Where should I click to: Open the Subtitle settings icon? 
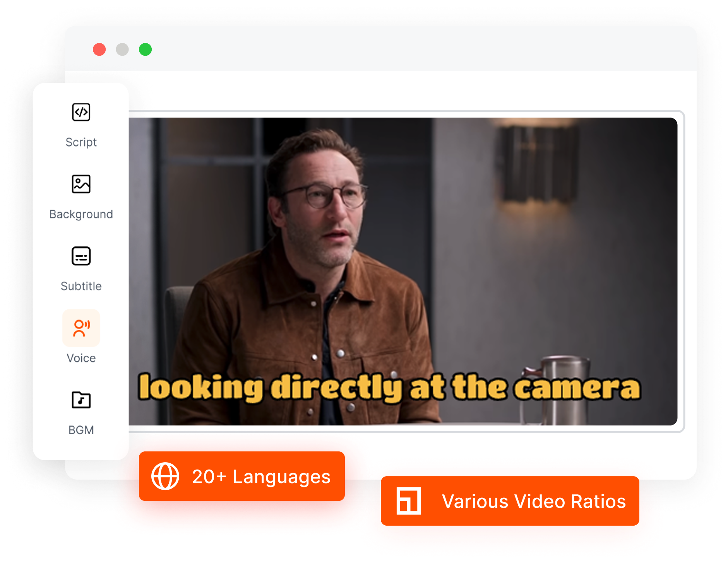[x=81, y=256]
